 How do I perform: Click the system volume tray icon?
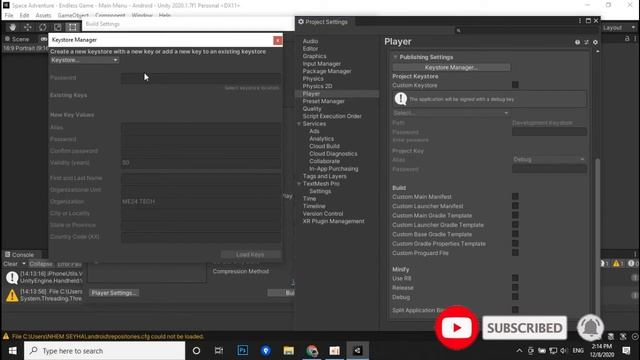pyautogui.click(x=563, y=351)
